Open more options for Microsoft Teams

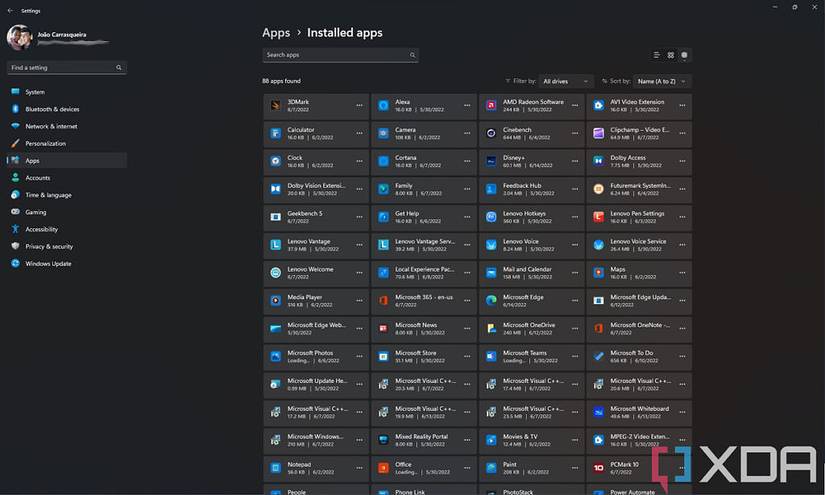tap(575, 357)
